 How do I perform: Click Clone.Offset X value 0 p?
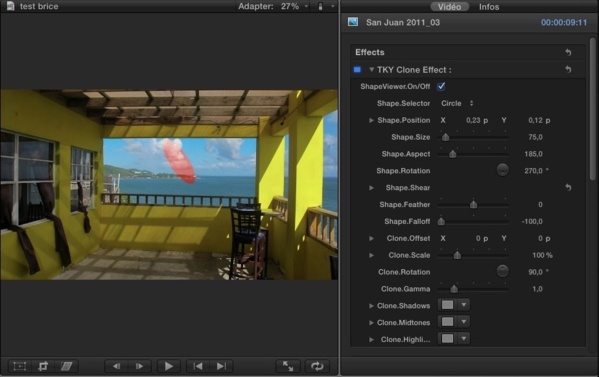pyautogui.click(x=481, y=238)
